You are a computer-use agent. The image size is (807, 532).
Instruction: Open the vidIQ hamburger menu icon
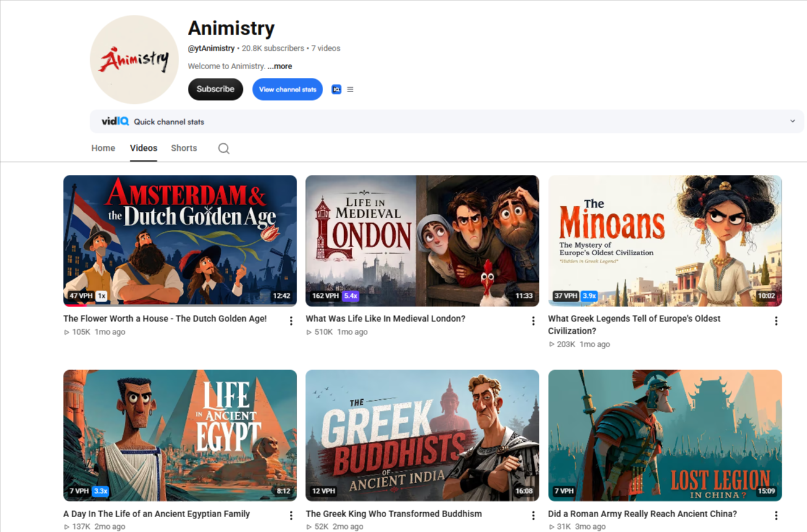pos(350,90)
